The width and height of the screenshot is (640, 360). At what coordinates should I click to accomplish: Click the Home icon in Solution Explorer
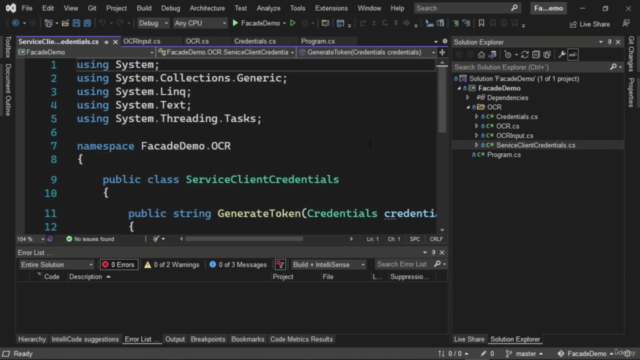[481, 55]
